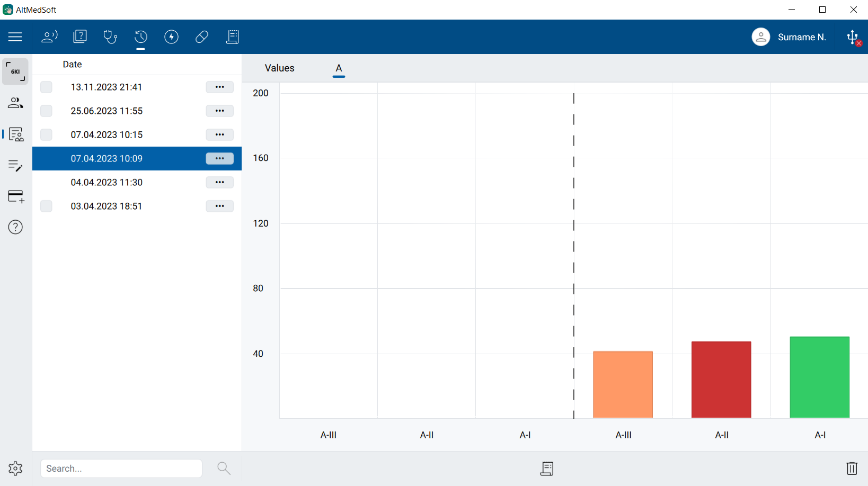Select the pill medication icon
The image size is (868, 486).
pyautogui.click(x=202, y=37)
